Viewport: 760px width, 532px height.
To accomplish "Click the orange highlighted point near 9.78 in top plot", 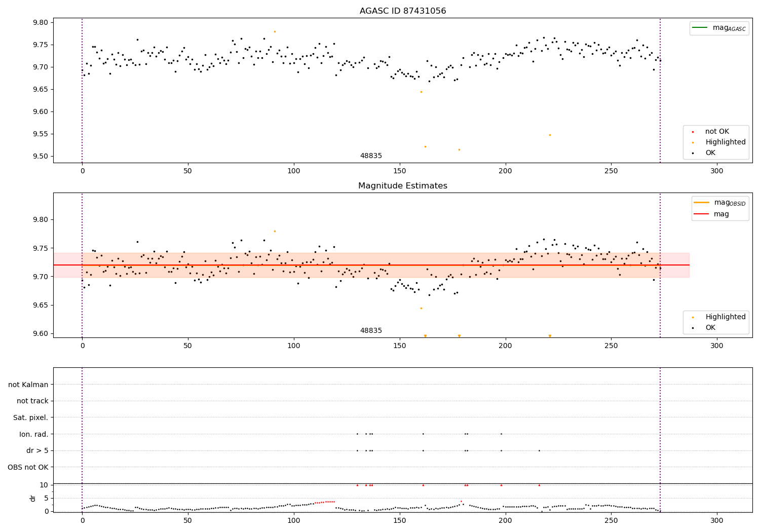I will (x=275, y=31).
